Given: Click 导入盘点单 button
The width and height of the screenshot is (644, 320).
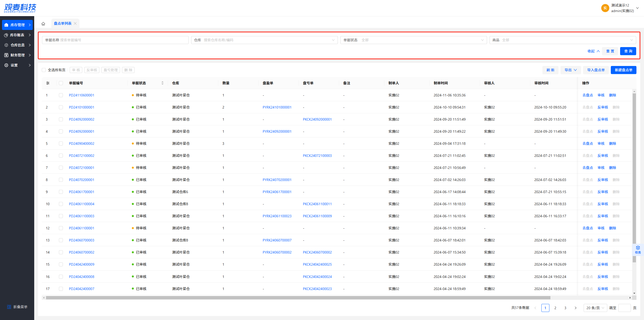Looking at the screenshot, I should pyautogui.click(x=596, y=70).
